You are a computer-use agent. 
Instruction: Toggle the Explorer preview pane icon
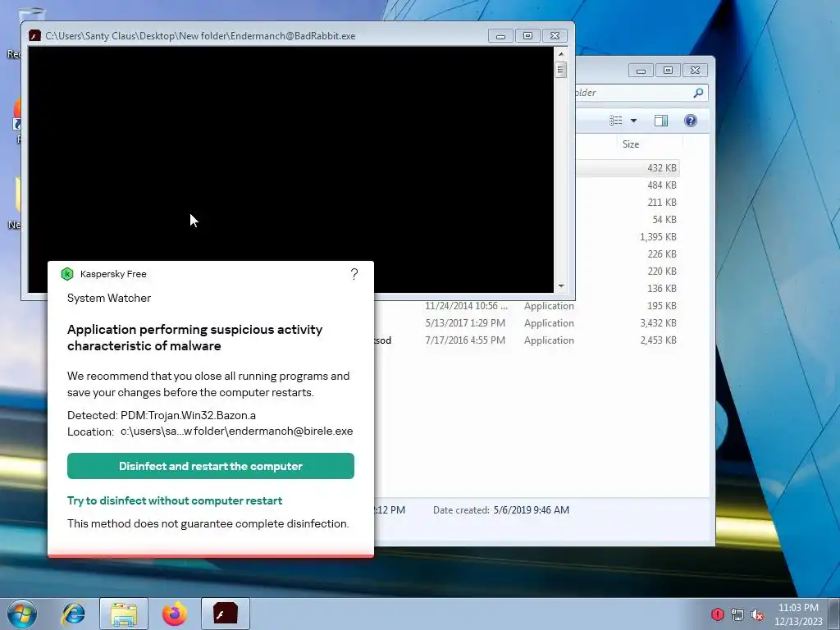tap(661, 121)
